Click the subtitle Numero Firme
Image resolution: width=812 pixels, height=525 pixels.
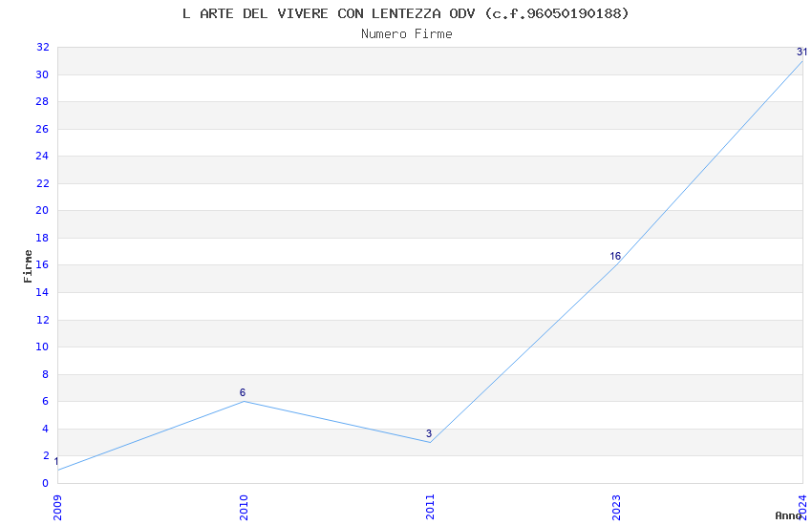[x=407, y=34]
